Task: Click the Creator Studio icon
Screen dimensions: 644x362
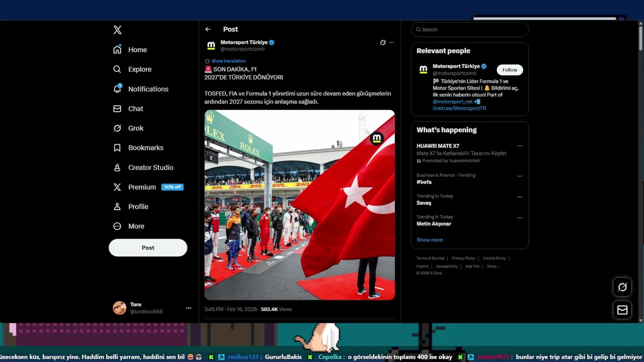Action: (117, 167)
